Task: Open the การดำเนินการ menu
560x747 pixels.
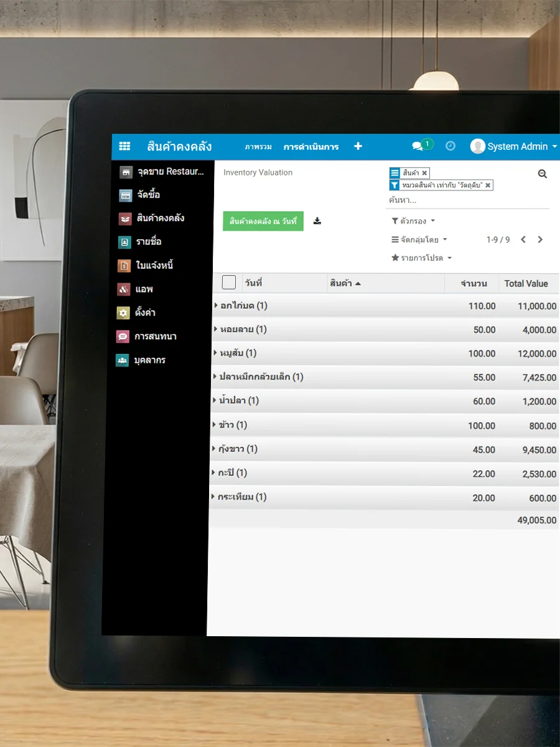Action: pos(311,147)
